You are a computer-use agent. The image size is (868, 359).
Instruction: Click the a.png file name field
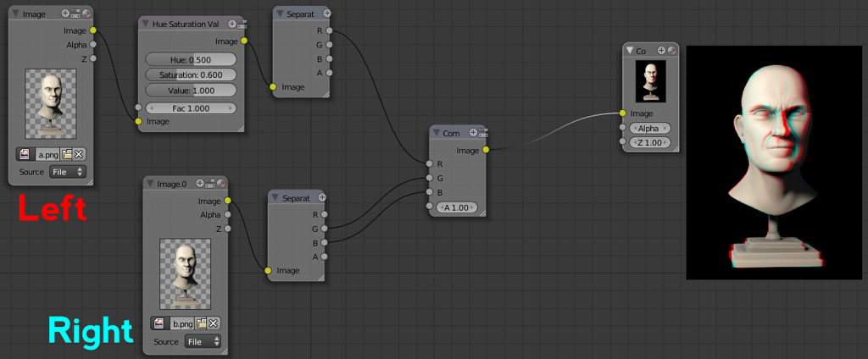[47, 154]
